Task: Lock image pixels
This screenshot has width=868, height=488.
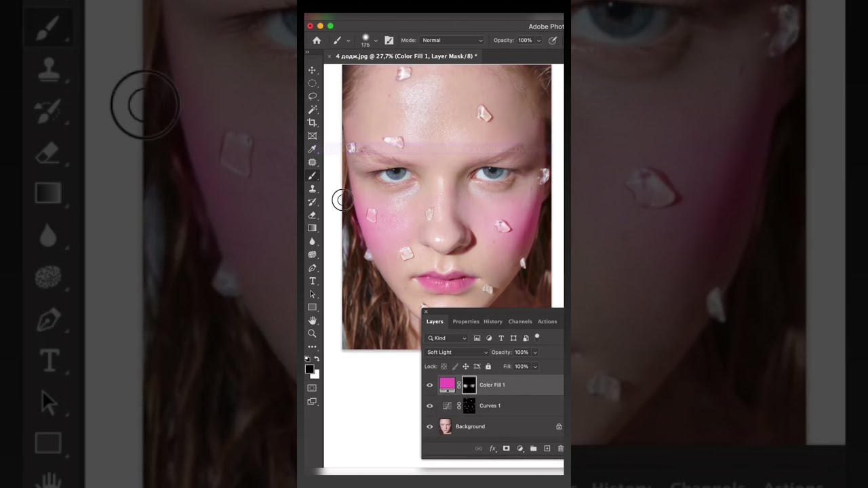Action: click(x=454, y=367)
